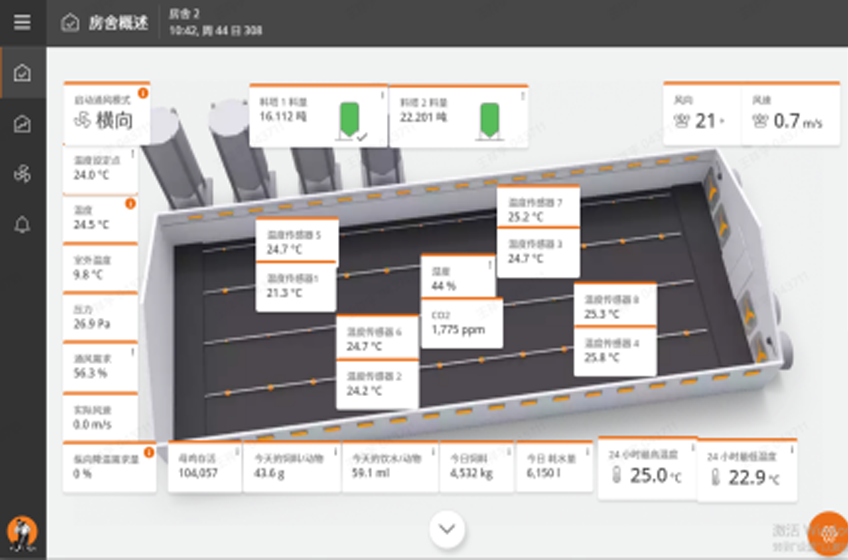This screenshot has width=848, height=560.
Task: Open the hamburger menu
Action: click(22, 22)
